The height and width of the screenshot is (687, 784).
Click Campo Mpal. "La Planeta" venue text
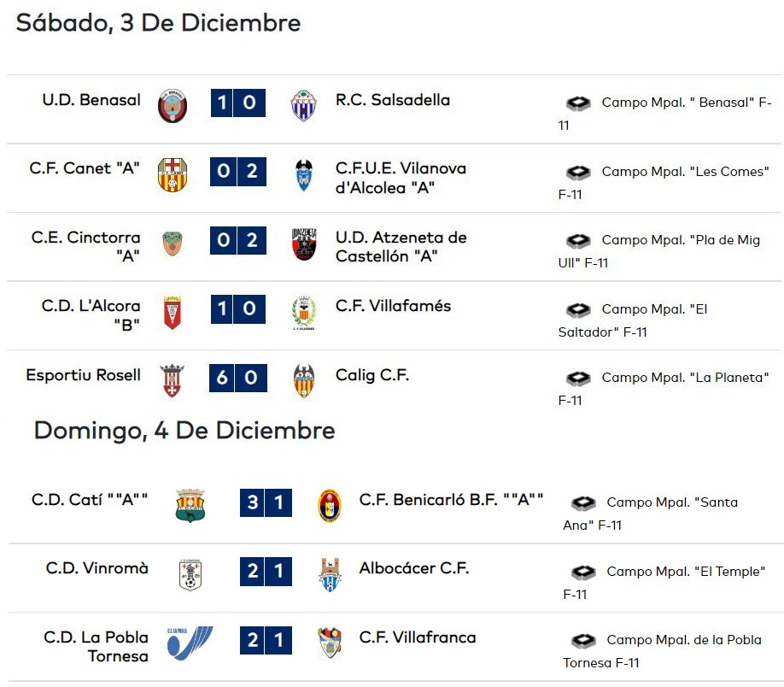pyautogui.click(x=664, y=389)
